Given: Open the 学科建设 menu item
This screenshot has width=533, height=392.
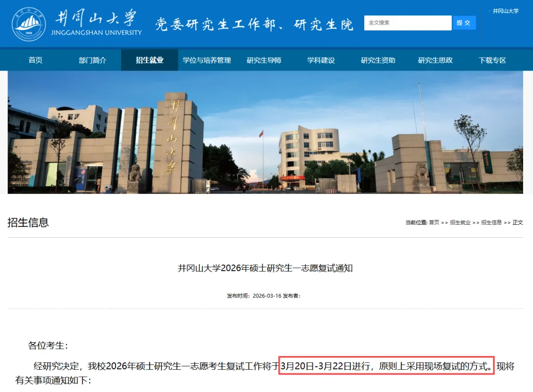Looking at the screenshot, I should click(x=321, y=60).
